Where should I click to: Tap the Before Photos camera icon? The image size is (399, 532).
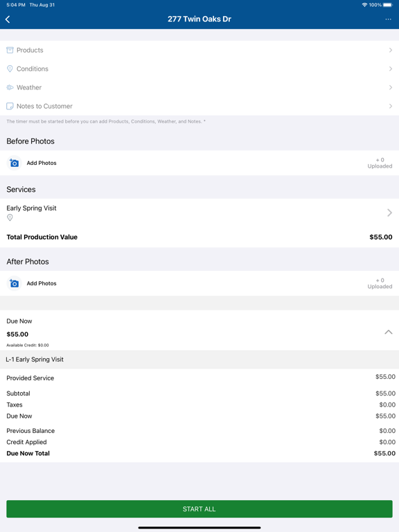click(x=15, y=163)
